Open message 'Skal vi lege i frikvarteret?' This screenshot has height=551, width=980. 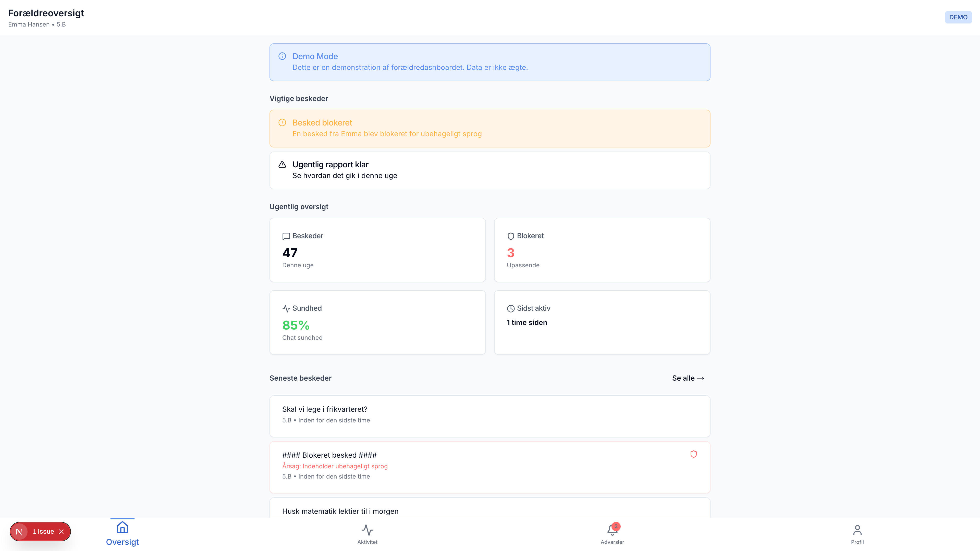490,416
